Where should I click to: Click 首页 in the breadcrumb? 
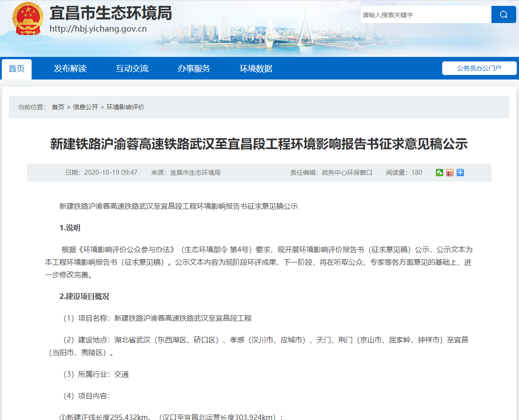pyautogui.click(x=58, y=107)
